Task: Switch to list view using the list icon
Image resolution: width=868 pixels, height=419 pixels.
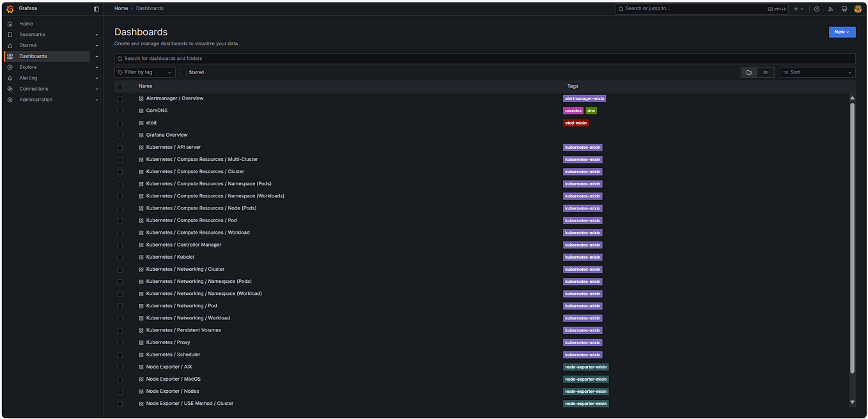Action: point(765,72)
